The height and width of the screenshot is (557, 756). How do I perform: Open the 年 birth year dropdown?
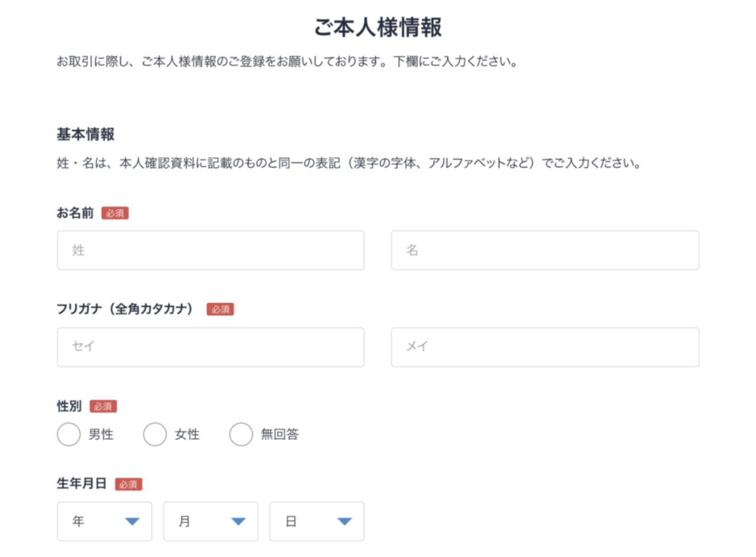tap(105, 521)
